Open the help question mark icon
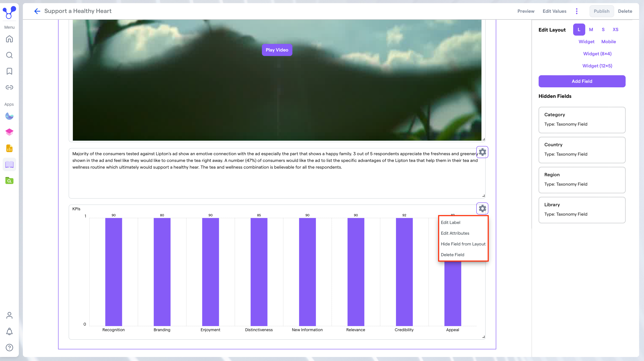Viewport: 644px width, 361px height. (9, 348)
